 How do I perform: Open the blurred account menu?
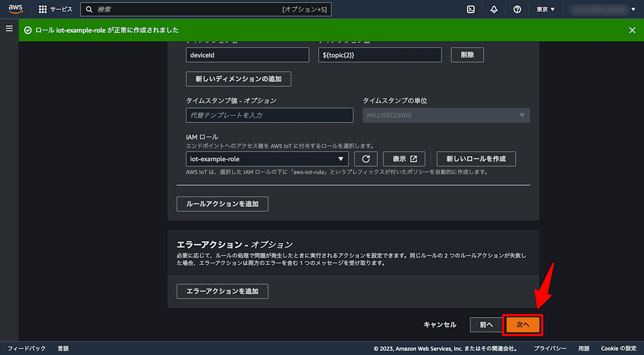pos(602,9)
